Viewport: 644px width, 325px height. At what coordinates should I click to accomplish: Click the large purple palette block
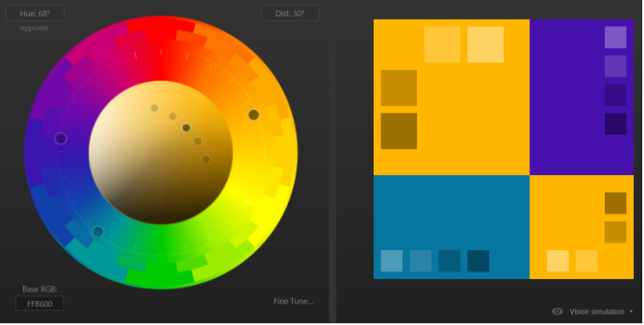[x=582, y=97]
